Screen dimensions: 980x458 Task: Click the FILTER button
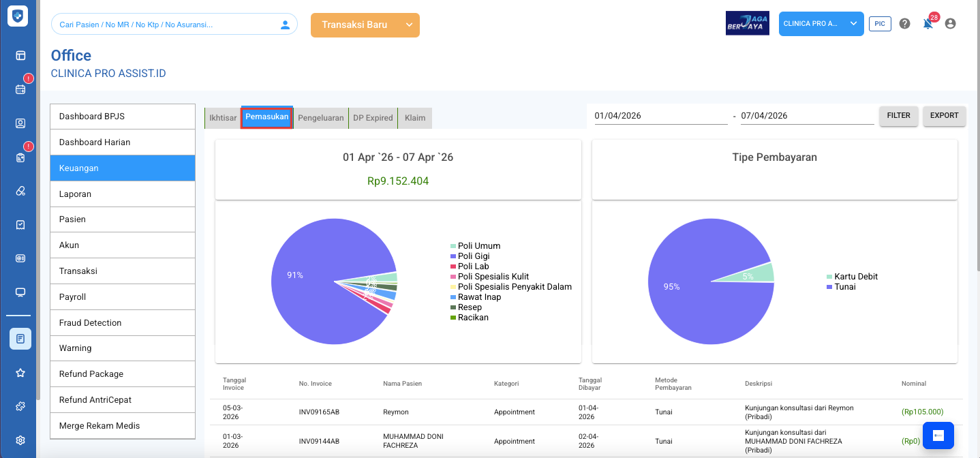(x=898, y=116)
